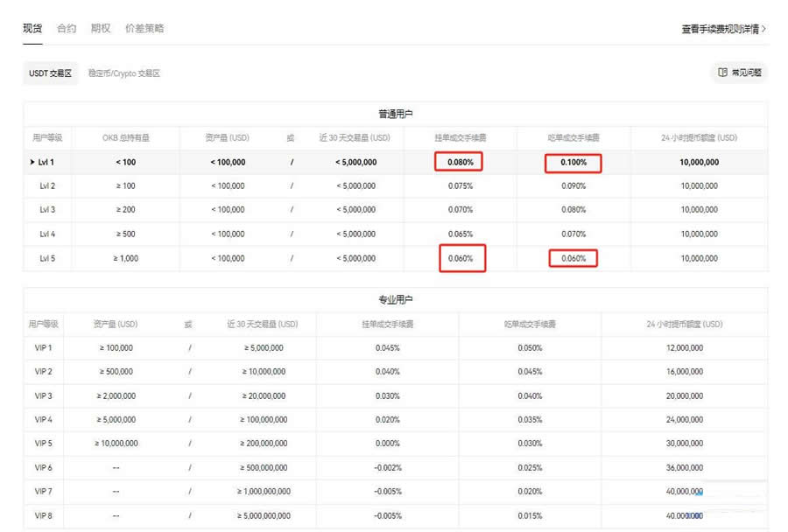Click the book icon beside 常见问题

722,73
